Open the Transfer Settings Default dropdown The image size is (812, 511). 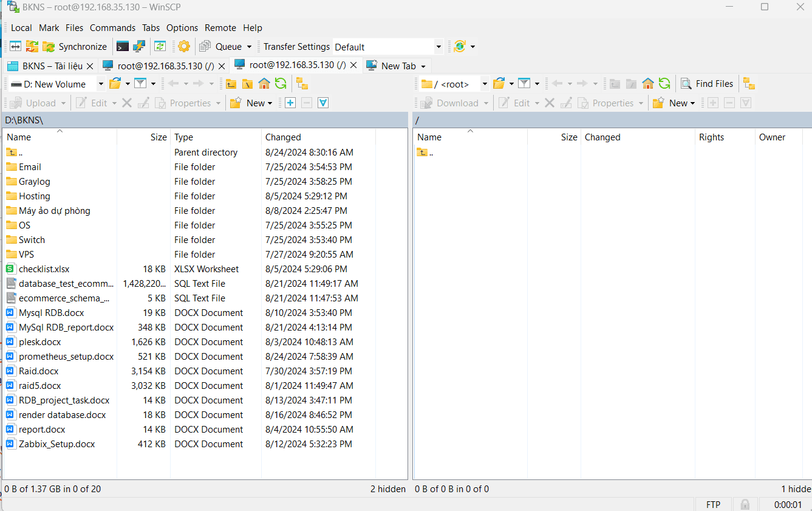tap(438, 46)
